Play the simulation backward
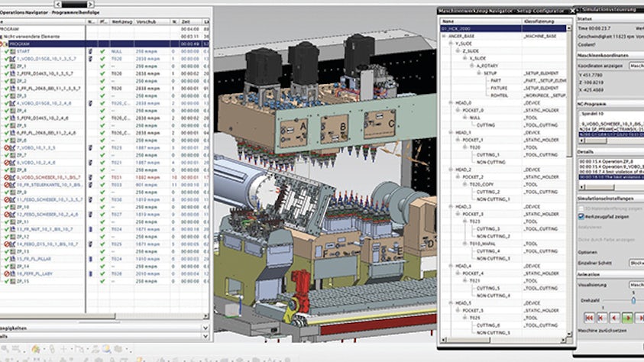The width and height of the screenshot is (644, 362). coord(614,318)
